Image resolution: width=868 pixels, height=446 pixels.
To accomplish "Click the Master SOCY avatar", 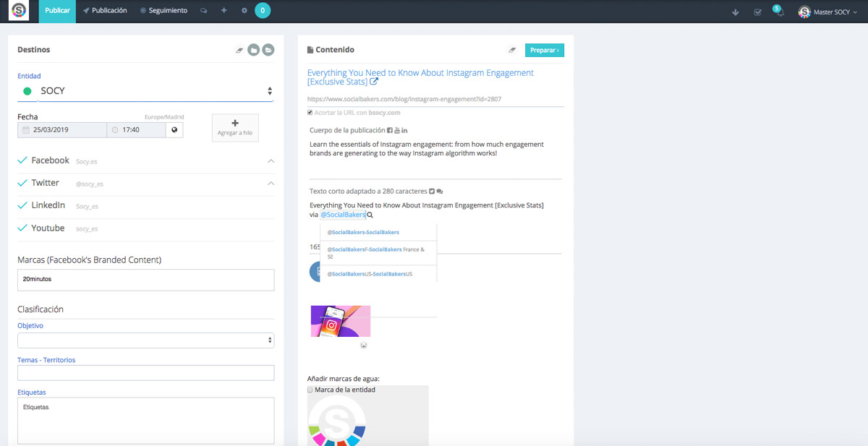I will [804, 12].
